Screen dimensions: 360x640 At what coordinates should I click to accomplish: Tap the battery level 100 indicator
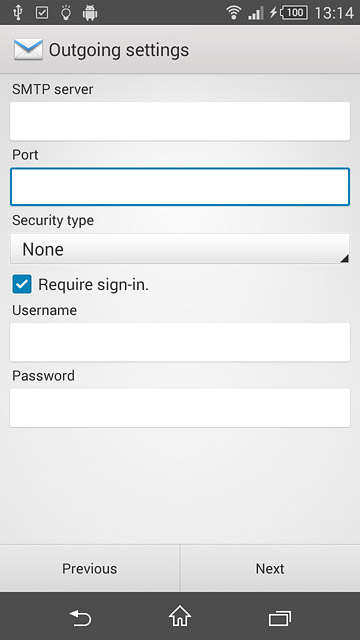click(293, 13)
